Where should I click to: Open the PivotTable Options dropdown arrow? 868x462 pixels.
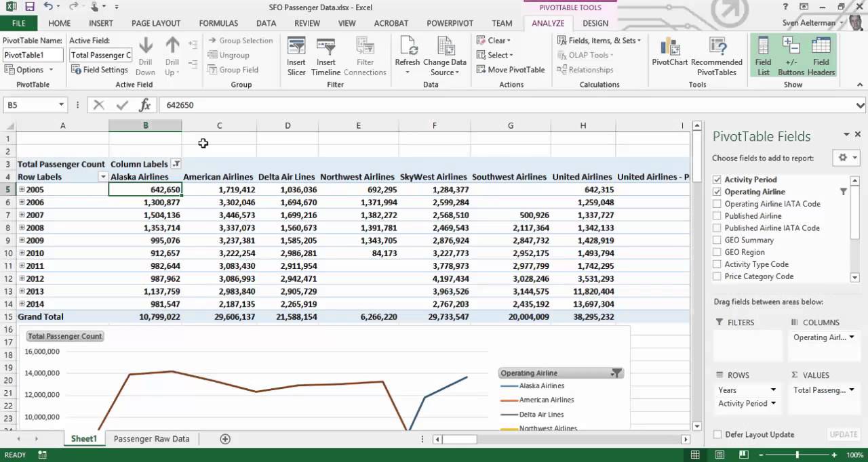coord(50,70)
